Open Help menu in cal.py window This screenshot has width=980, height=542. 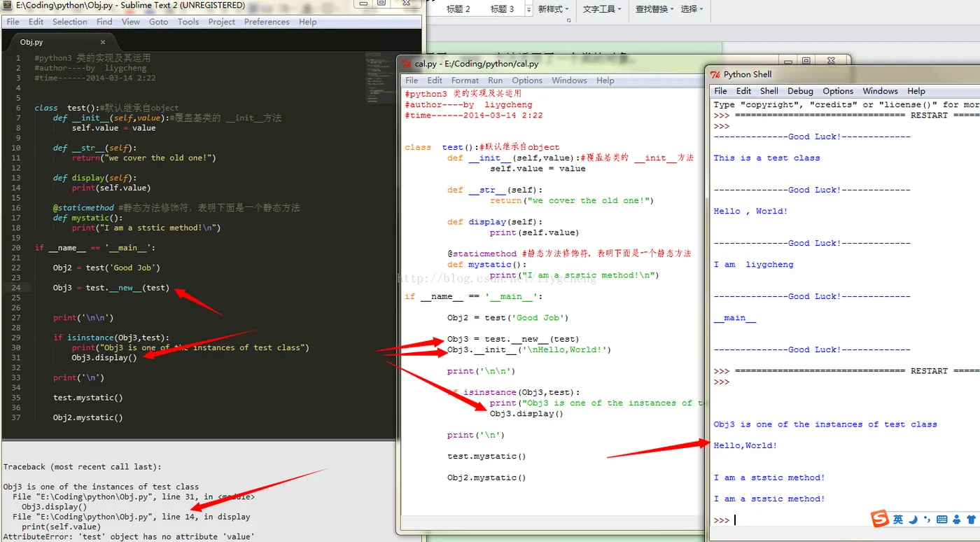point(605,81)
